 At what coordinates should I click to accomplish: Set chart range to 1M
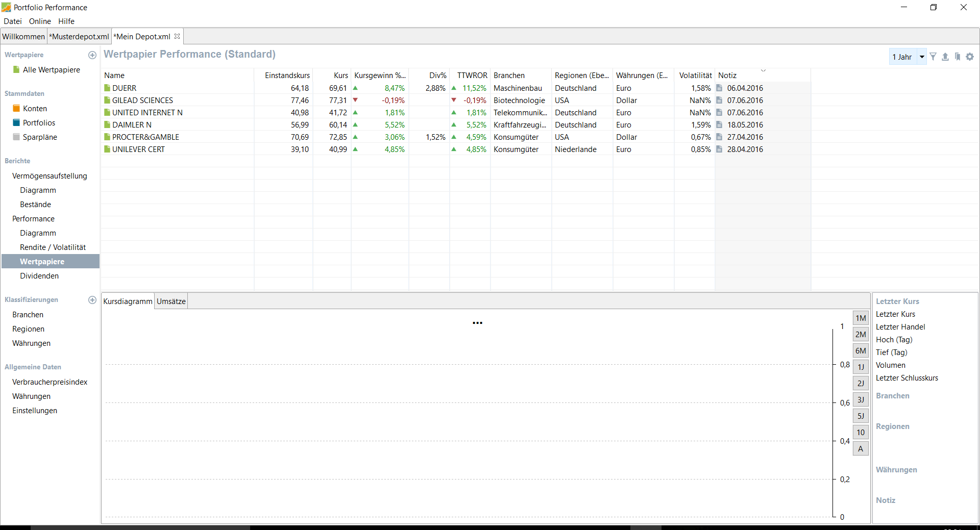coord(861,318)
